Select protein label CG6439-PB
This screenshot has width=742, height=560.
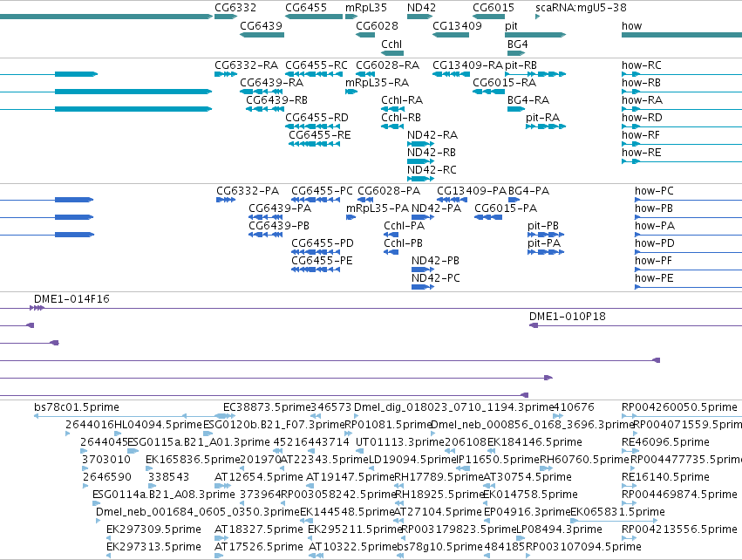point(279,226)
